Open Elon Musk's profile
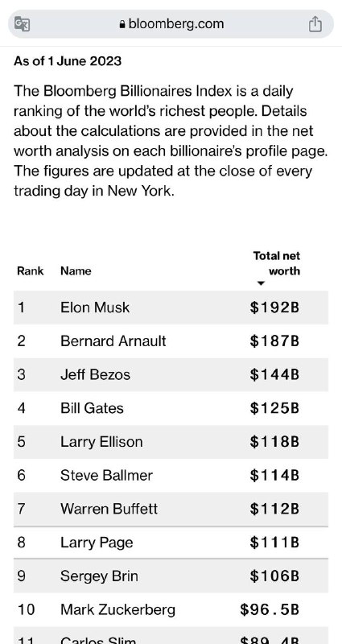Viewport: 342px width, 644px height. click(95, 308)
